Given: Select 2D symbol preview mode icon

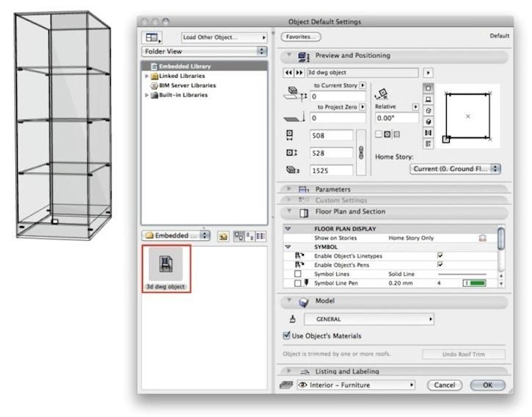Looking at the screenshot, I should pyautogui.click(x=429, y=89).
